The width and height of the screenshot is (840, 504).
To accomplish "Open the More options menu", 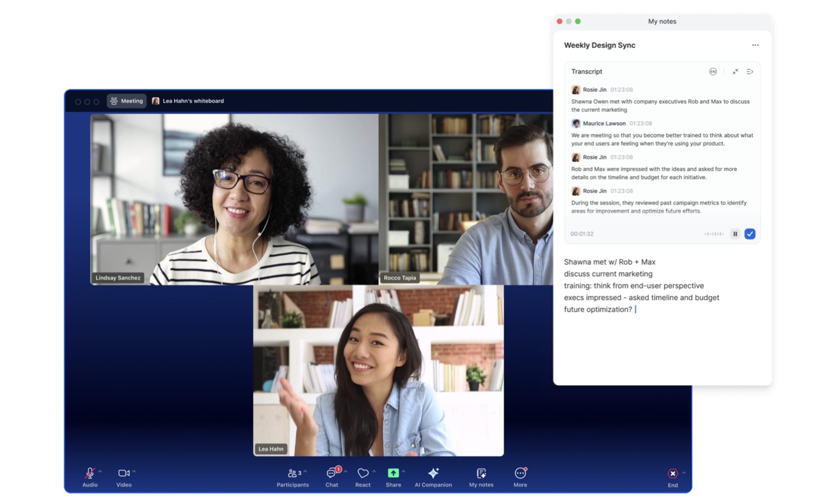I will pos(520,478).
